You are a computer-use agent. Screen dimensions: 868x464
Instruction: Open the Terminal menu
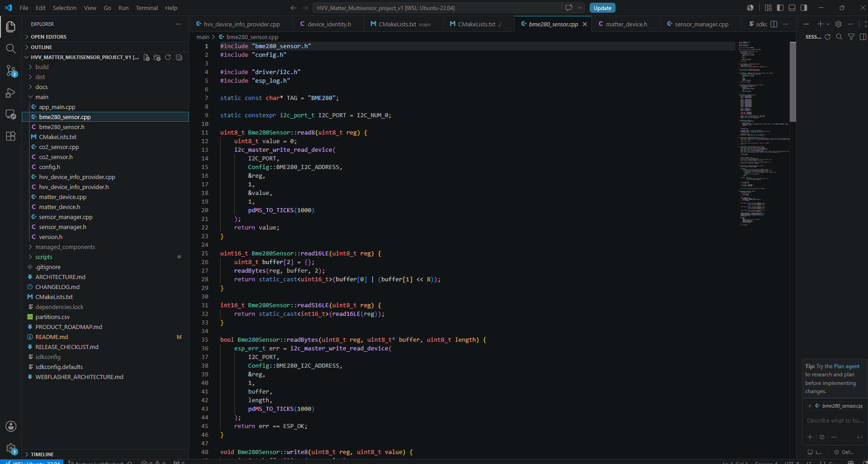click(146, 8)
